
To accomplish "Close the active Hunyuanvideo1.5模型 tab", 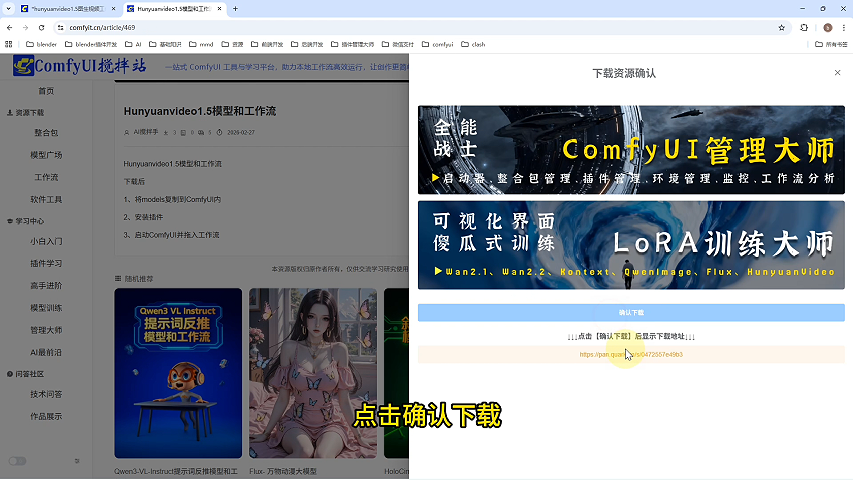I will point(219,9).
